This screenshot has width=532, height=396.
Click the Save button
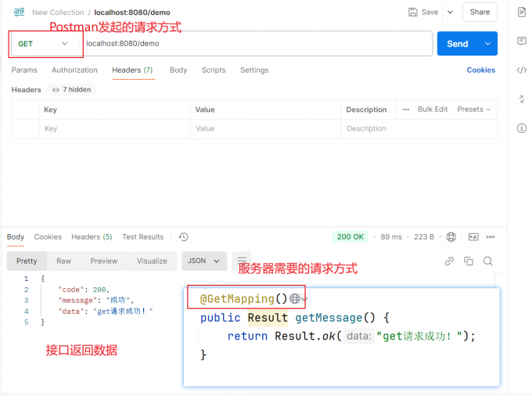[423, 13]
